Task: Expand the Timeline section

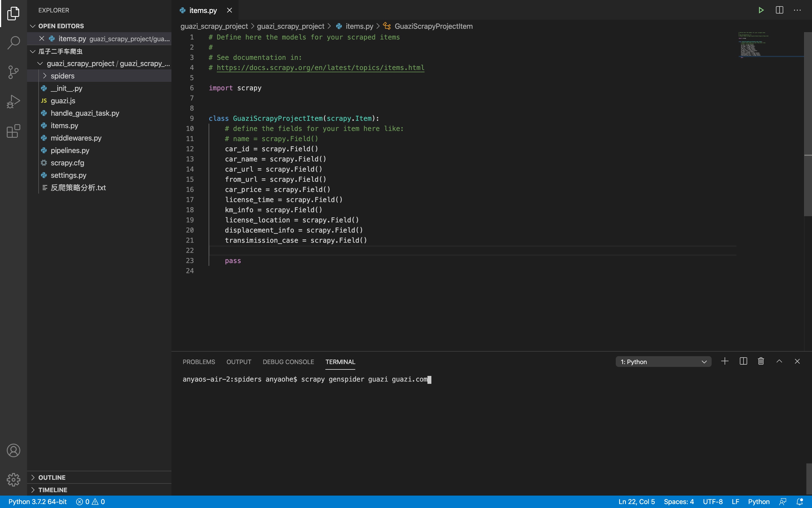Action: 99,490
